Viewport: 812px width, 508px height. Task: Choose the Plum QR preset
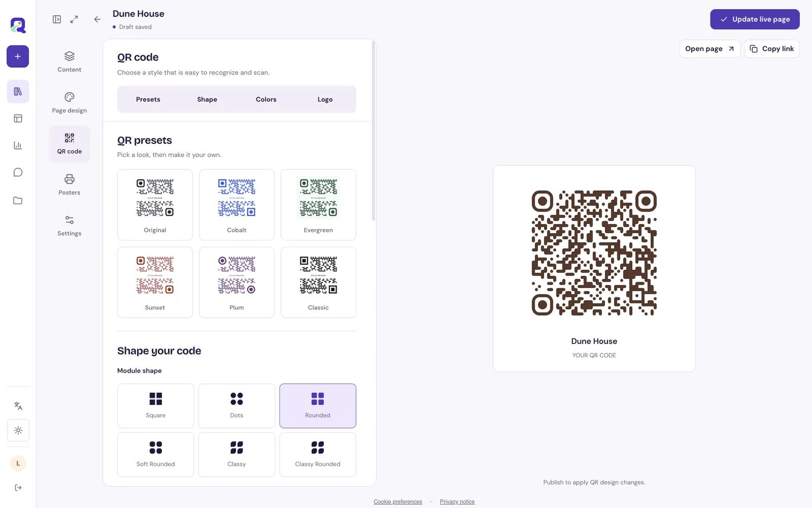237,282
